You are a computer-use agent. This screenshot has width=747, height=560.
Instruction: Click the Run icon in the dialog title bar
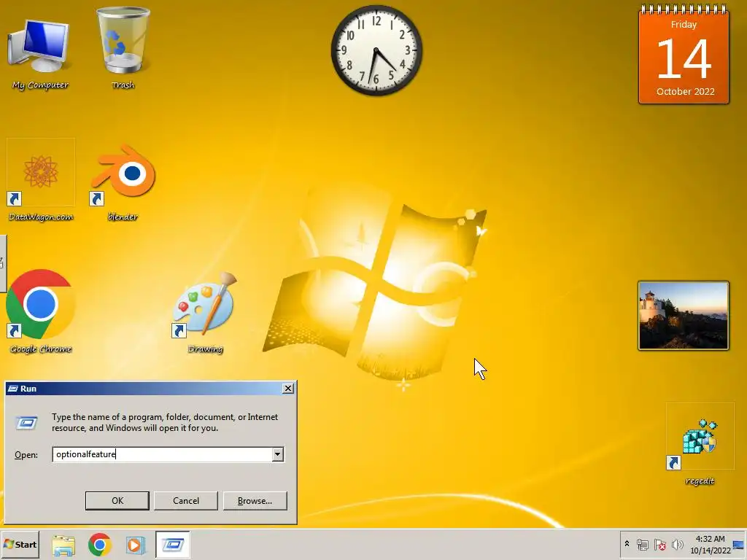click(x=13, y=389)
